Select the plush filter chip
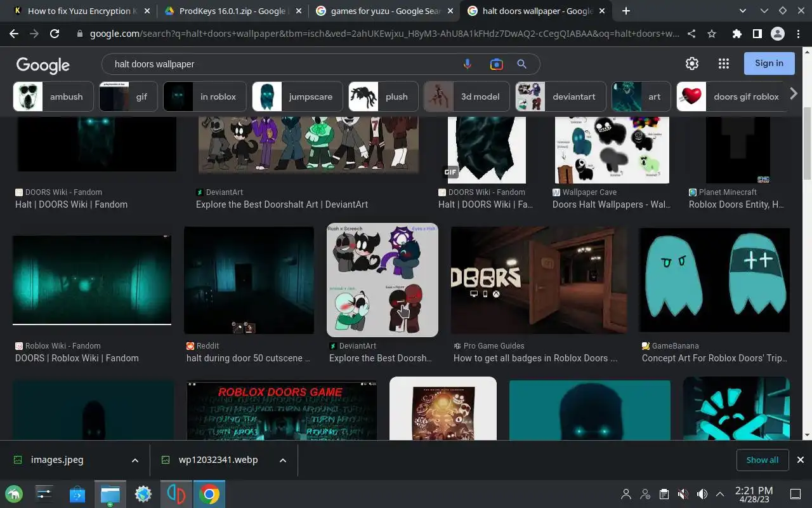Image resolution: width=812 pixels, height=508 pixels. (383, 97)
